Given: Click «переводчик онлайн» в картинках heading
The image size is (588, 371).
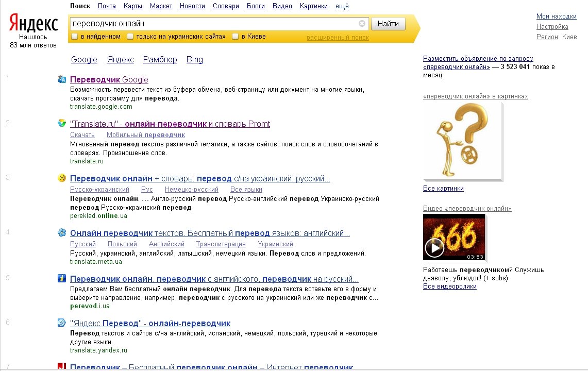Looking at the screenshot, I should click(x=476, y=96).
